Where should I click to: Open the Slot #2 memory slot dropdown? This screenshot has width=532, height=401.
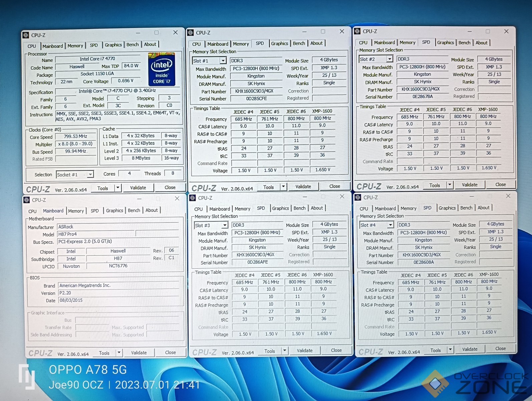tap(389, 59)
